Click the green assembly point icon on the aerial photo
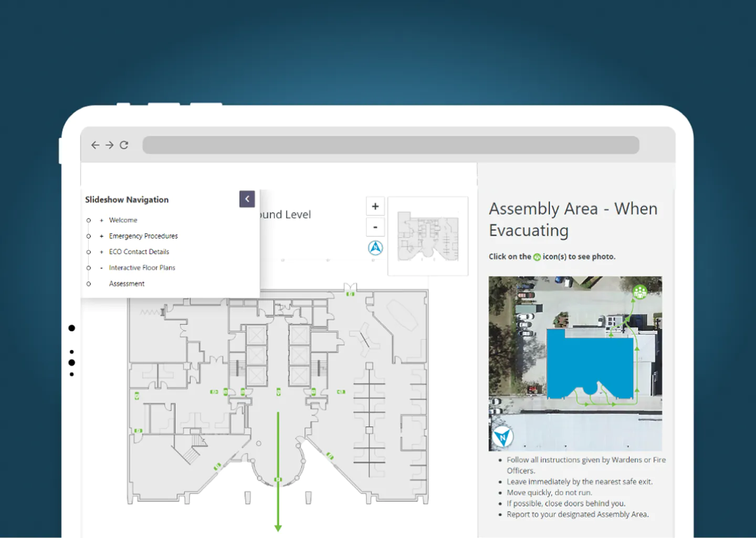Screen dimensions: 756x538 pyautogui.click(x=639, y=291)
